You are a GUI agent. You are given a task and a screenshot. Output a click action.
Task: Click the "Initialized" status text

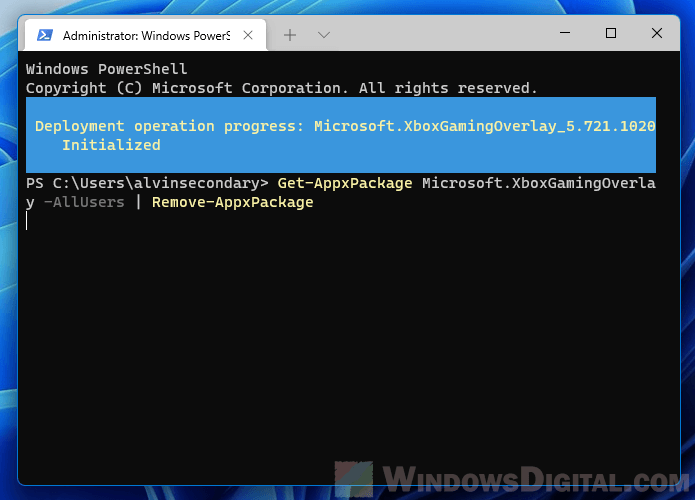[111, 145]
